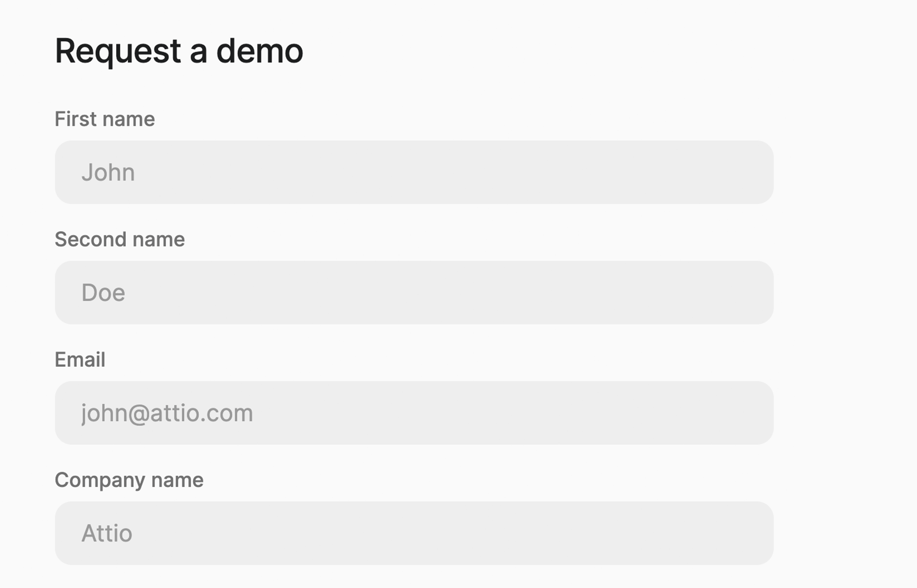This screenshot has height=588, width=917.
Task: Select the "Email" field label
Action: 80,360
